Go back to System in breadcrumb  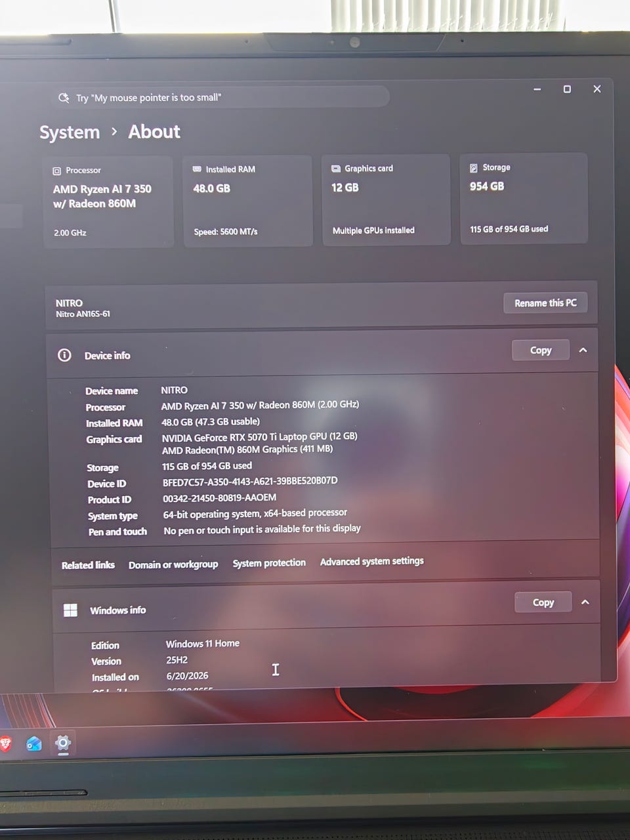70,133
